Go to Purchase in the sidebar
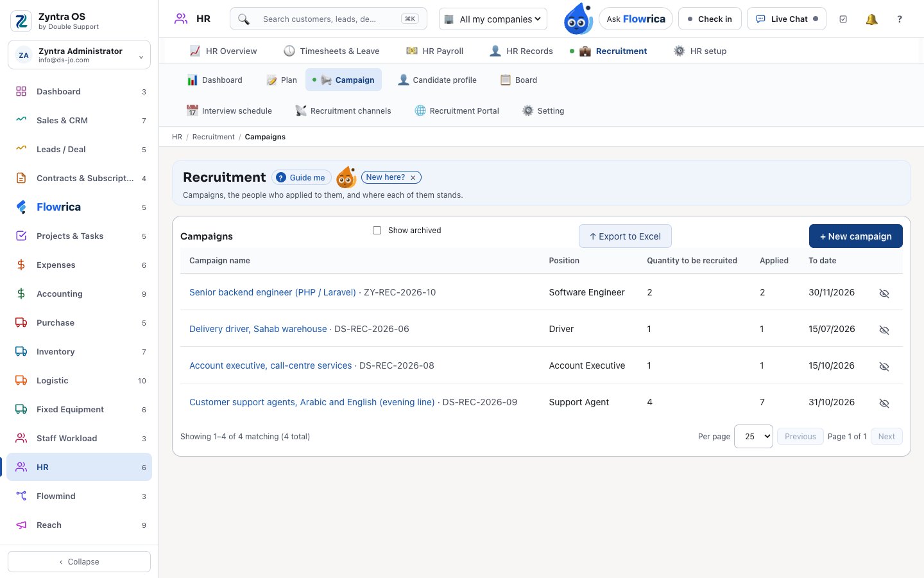 80,323
